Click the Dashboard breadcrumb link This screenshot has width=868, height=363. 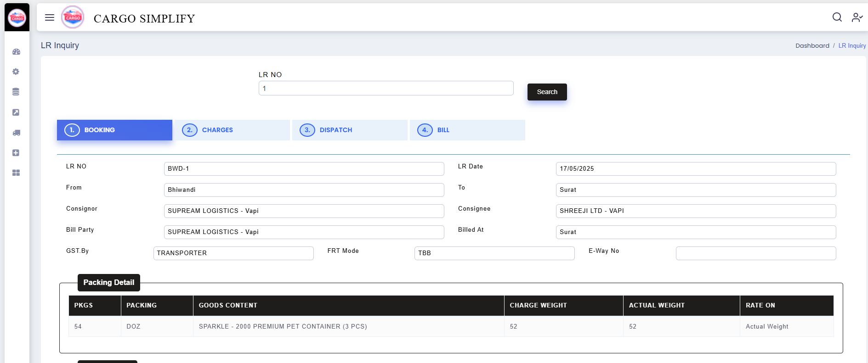pyautogui.click(x=812, y=46)
